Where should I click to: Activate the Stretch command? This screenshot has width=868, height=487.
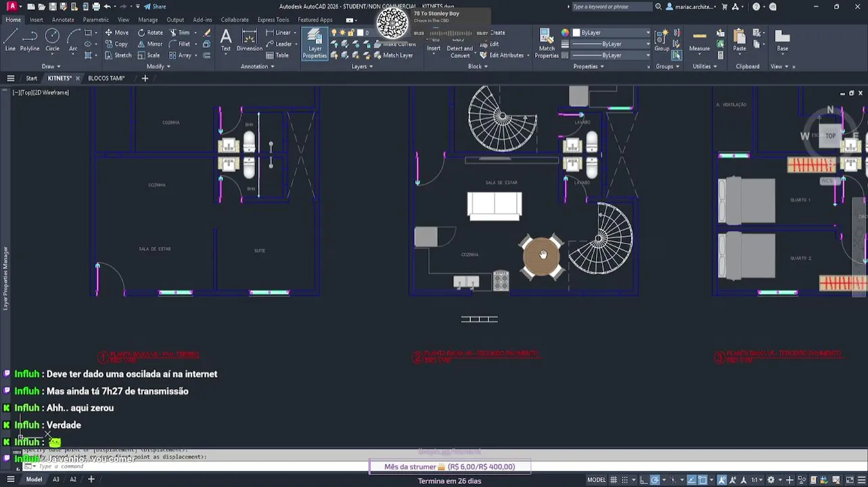[118, 55]
